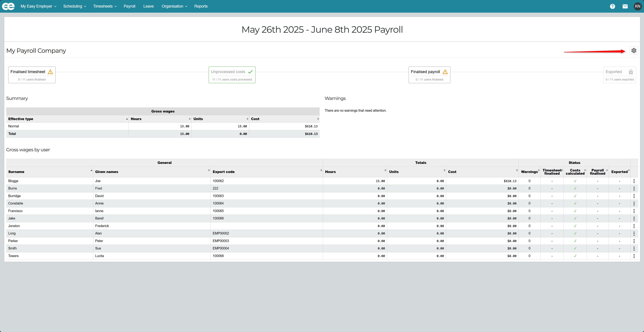The width and height of the screenshot is (644, 332).
Task: Open the Unprocessed costs step
Action: tap(232, 75)
